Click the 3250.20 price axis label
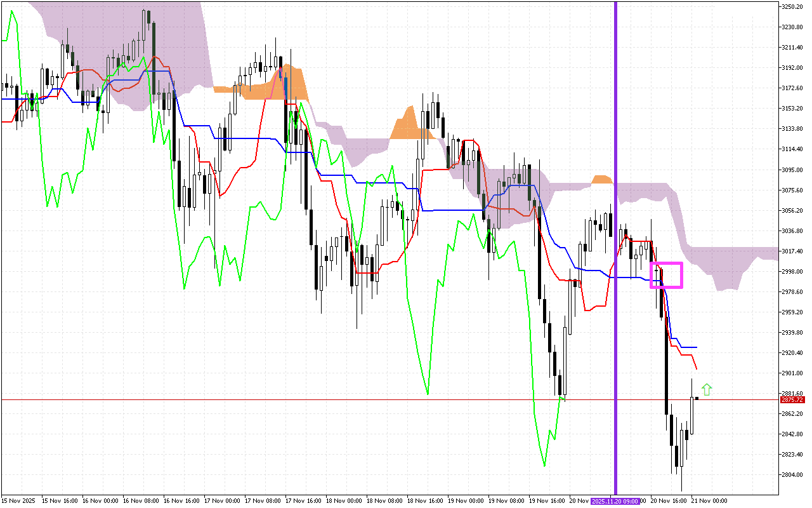The height and width of the screenshot is (508, 812). coord(792,5)
